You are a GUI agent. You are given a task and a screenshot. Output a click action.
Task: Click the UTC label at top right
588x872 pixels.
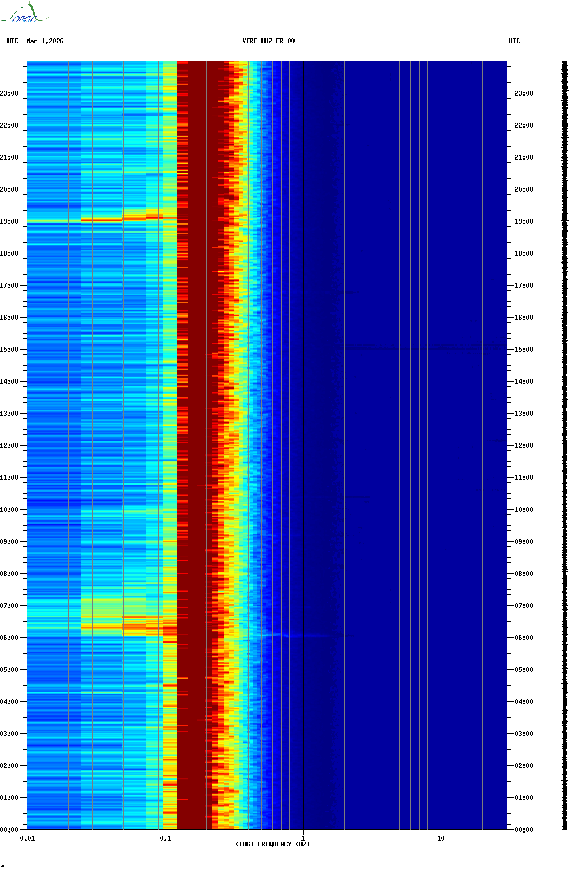(x=514, y=41)
